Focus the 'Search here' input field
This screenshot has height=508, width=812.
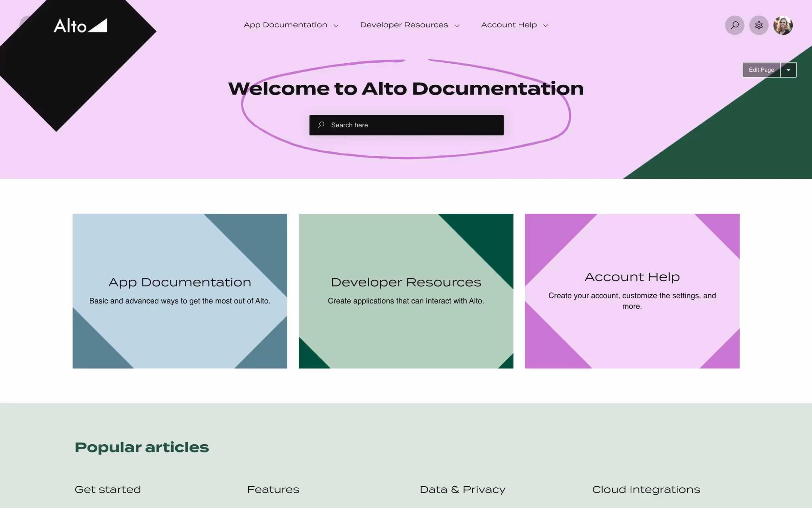[413, 125]
